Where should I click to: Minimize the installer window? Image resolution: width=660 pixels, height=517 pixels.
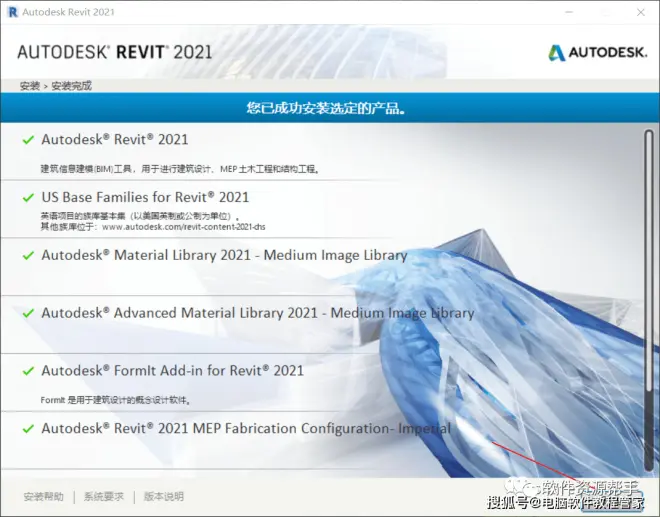(x=569, y=13)
